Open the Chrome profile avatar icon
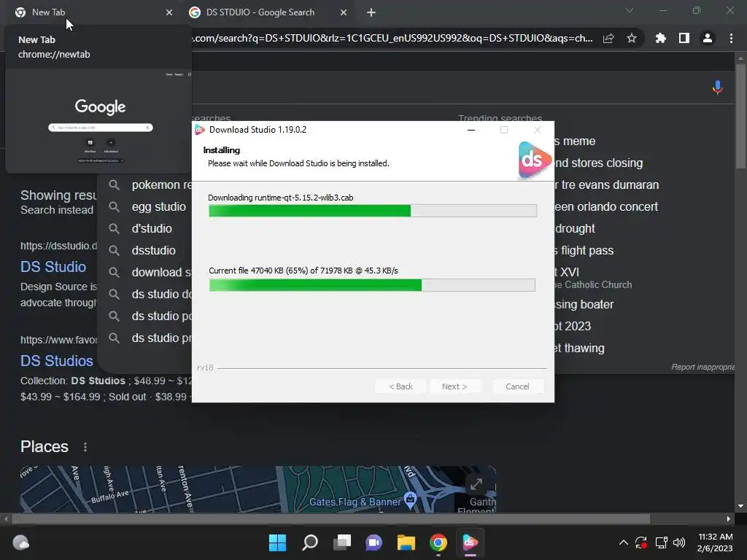747x560 pixels. [708, 38]
